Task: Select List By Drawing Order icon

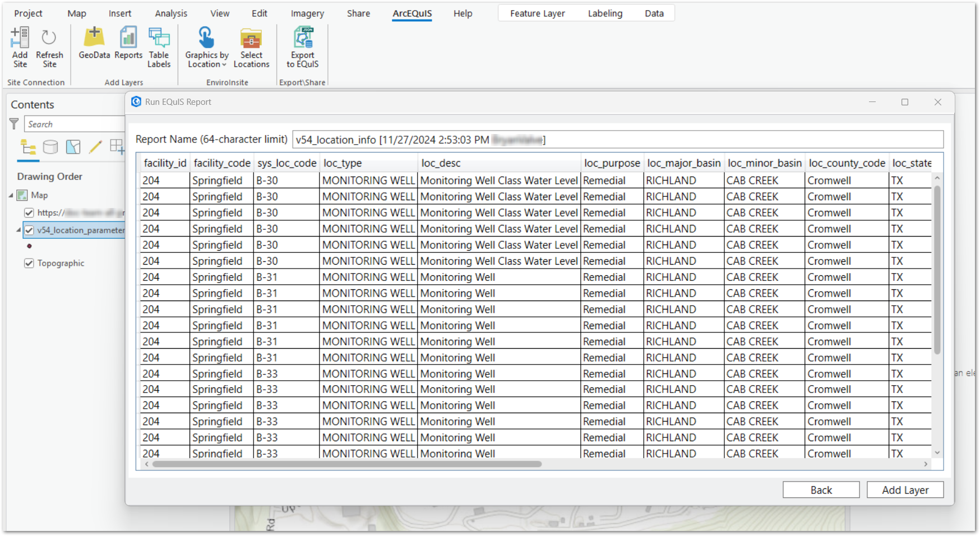Action: [28, 147]
